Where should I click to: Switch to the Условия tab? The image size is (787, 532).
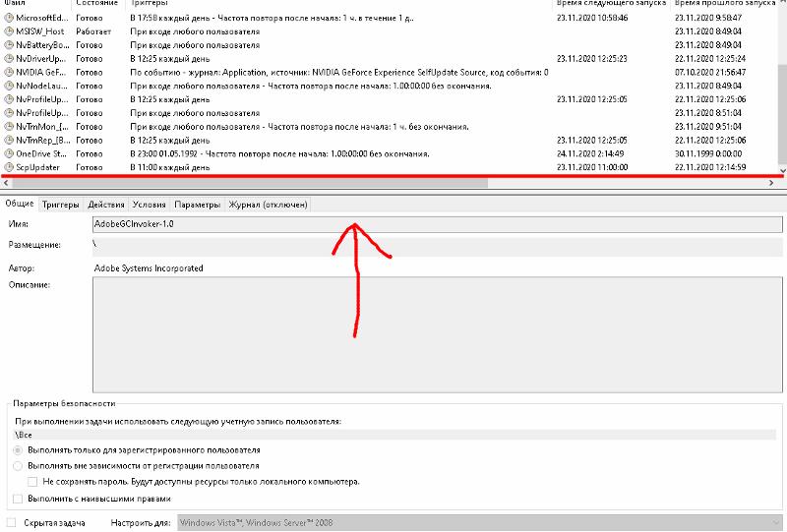[x=150, y=205]
